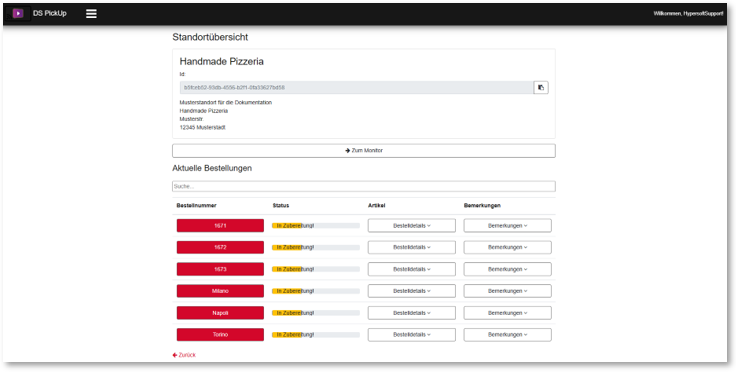This screenshot has width=736, height=374.
Task: Click the Handmade Pizzeria card title
Action: point(222,61)
